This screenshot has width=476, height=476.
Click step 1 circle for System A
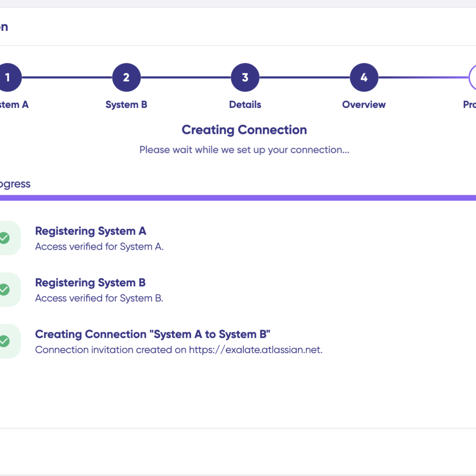[x=8, y=78]
